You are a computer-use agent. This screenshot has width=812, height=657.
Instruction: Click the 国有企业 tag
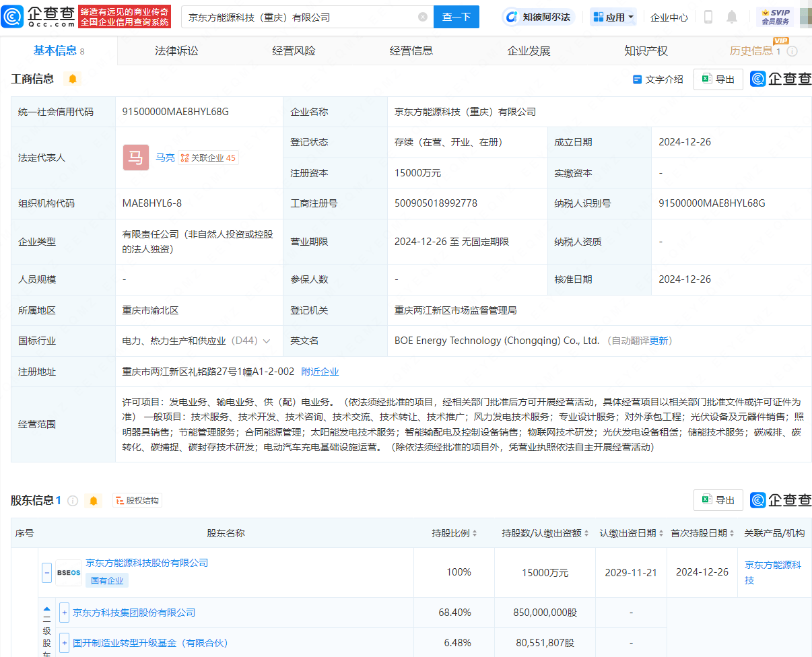pos(107,580)
